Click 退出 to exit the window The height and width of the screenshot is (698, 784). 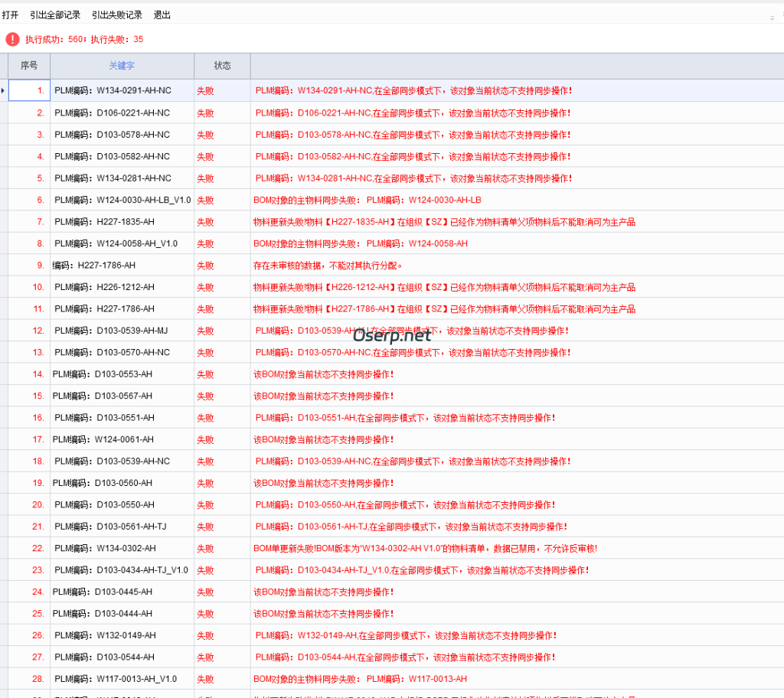tap(162, 15)
